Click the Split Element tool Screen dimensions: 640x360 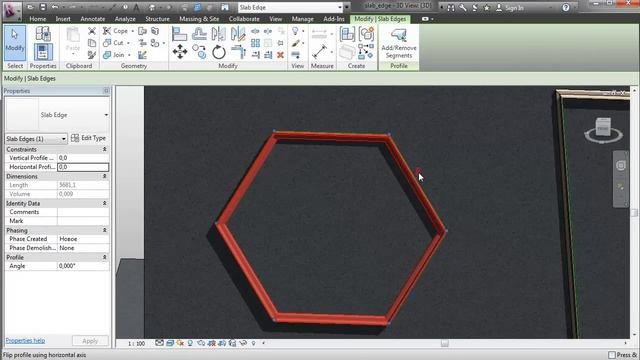click(x=255, y=31)
